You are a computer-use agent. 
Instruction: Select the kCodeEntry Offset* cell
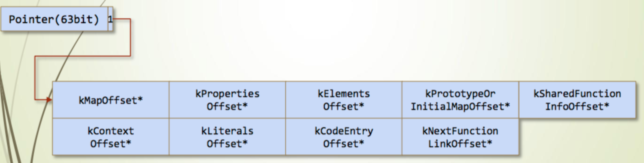point(344,137)
